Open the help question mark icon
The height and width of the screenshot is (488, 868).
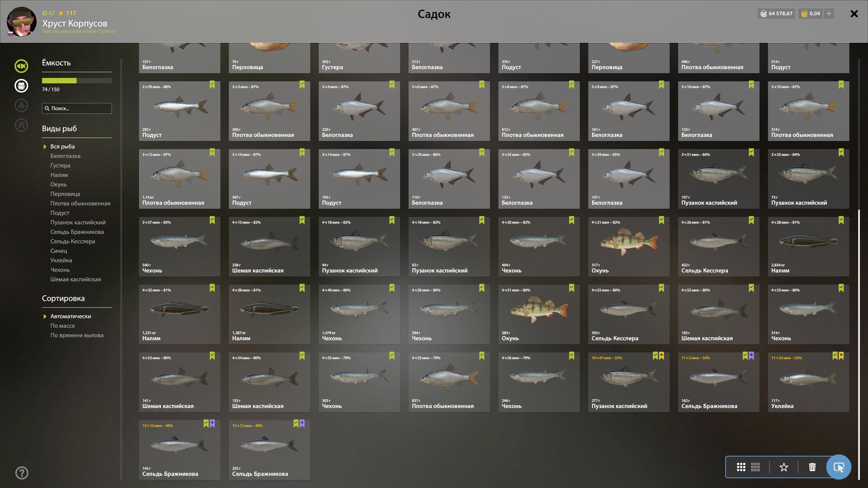(22, 473)
